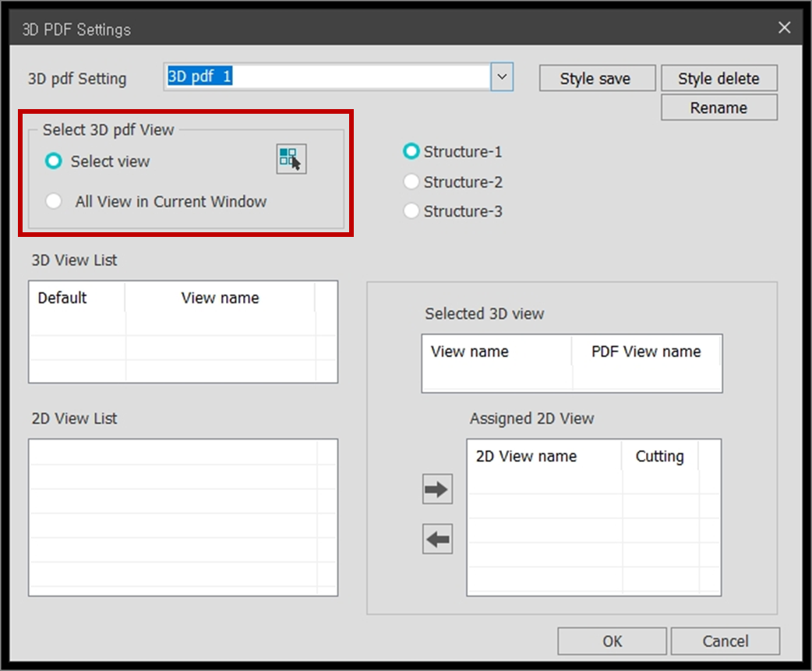812x671 pixels.
Task: Click the Default column header
Action: 77,298
